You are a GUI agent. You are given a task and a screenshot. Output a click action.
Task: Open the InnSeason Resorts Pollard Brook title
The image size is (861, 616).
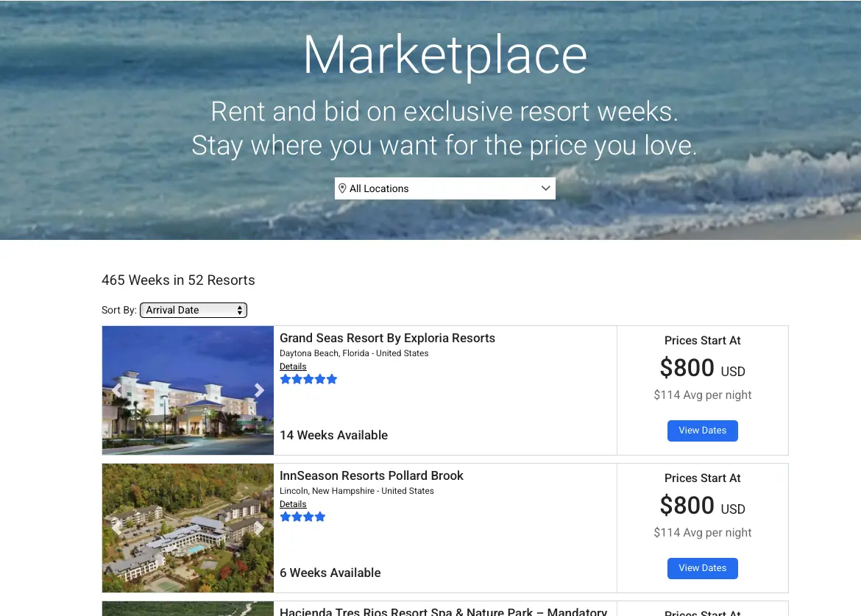coord(371,476)
